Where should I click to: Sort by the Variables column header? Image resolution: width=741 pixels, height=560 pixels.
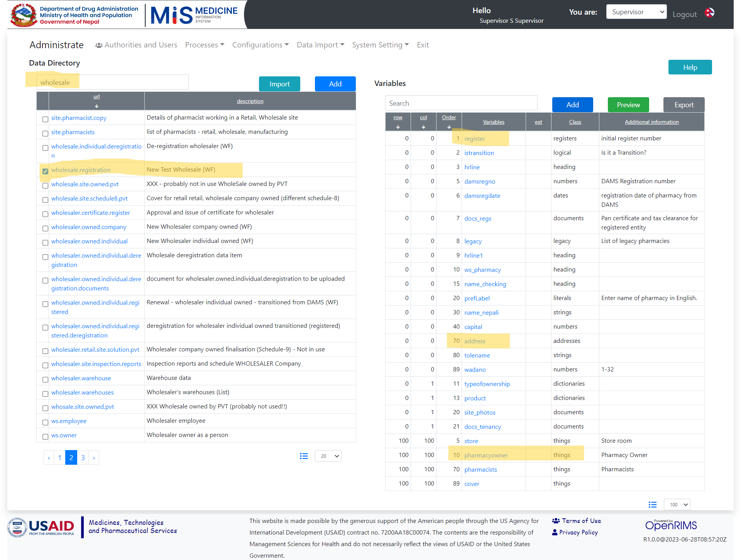(x=494, y=122)
